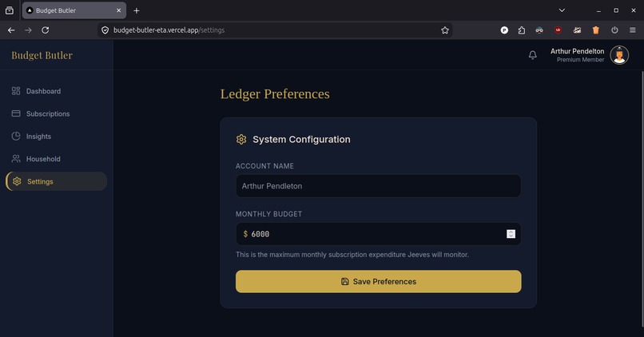Click into the Account Name field
The width and height of the screenshot is (644, 337).
click(378, 186)
